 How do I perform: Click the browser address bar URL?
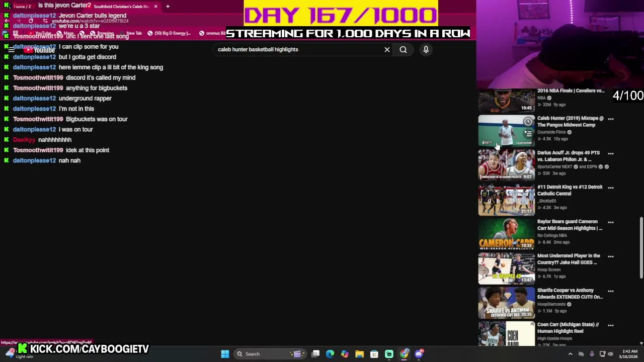(x=90, y=21)
